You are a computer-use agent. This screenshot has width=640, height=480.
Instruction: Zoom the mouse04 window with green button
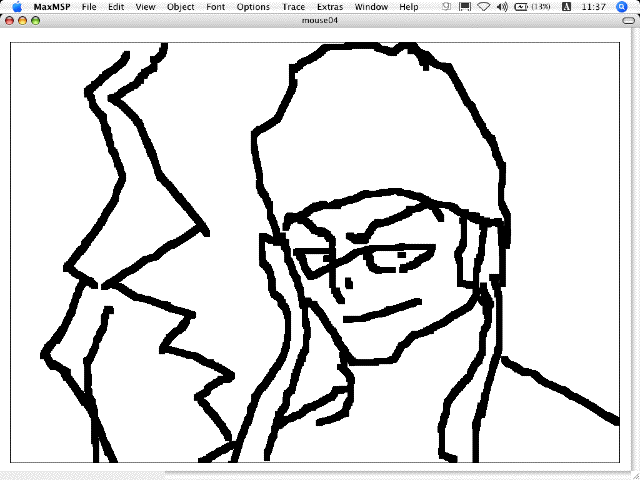[36, 20]
